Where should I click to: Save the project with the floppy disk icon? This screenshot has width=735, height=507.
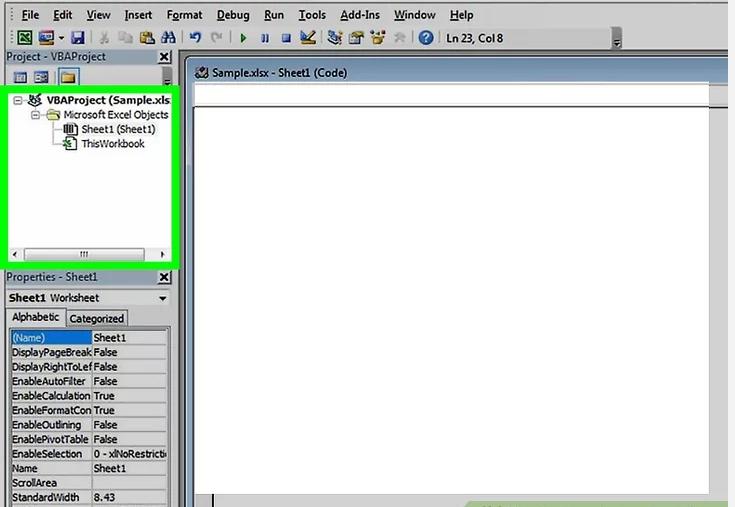click(x=77, y=38)
